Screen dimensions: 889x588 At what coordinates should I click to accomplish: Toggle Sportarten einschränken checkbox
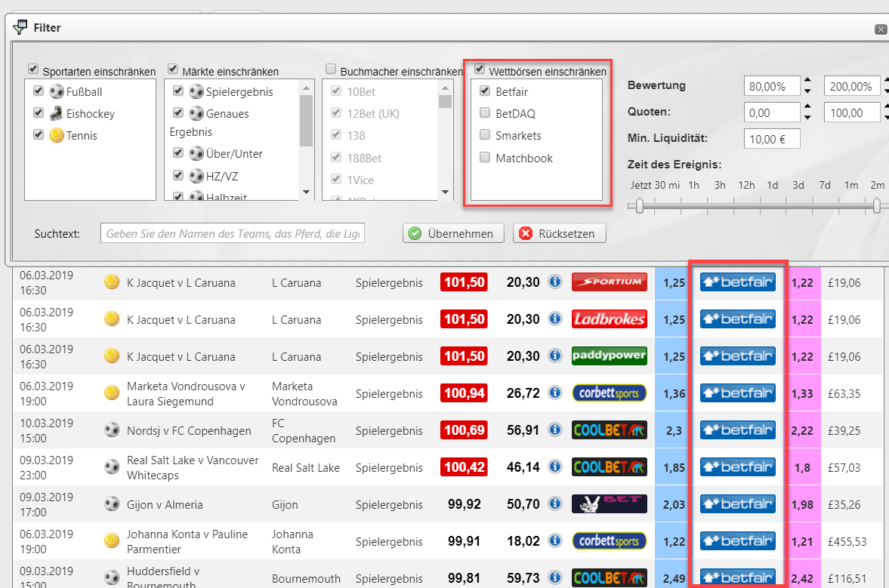click(33, 69)
